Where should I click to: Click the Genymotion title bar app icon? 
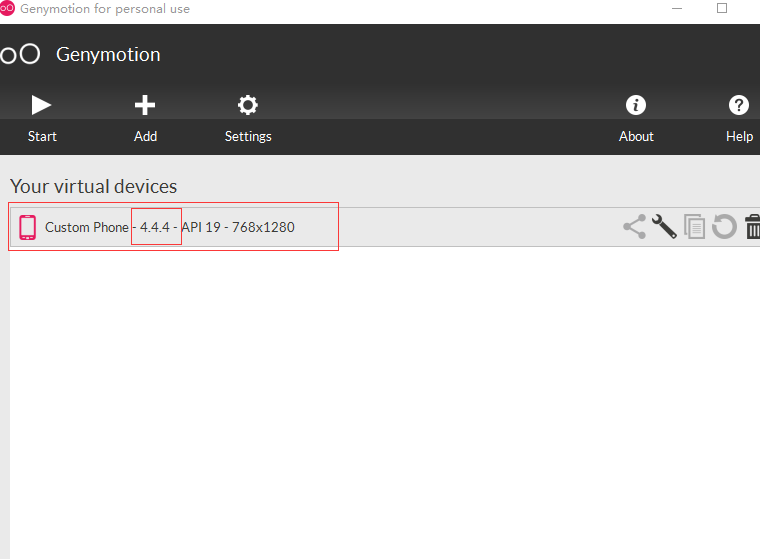pos(8,9)
